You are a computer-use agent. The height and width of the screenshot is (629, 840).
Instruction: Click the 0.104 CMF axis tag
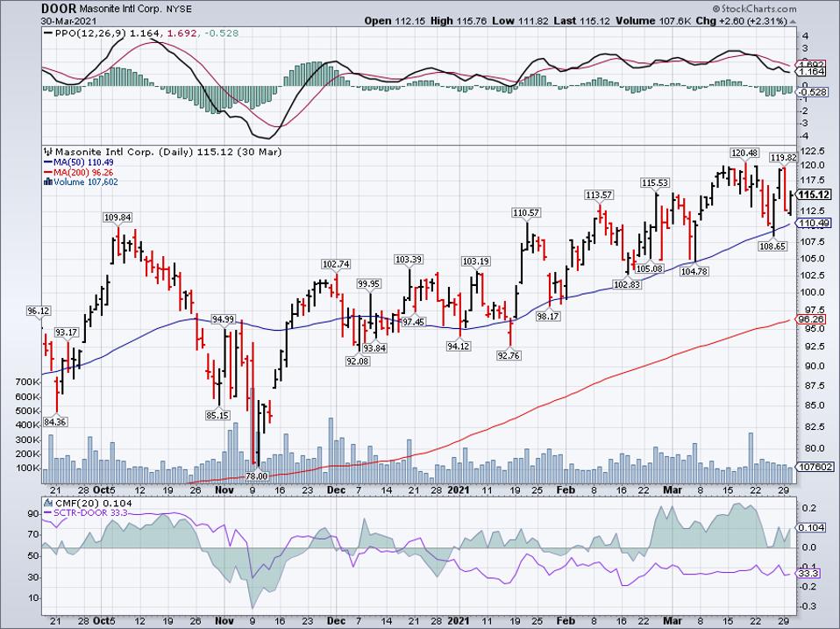pyautogui.click(x=812, y=528)
